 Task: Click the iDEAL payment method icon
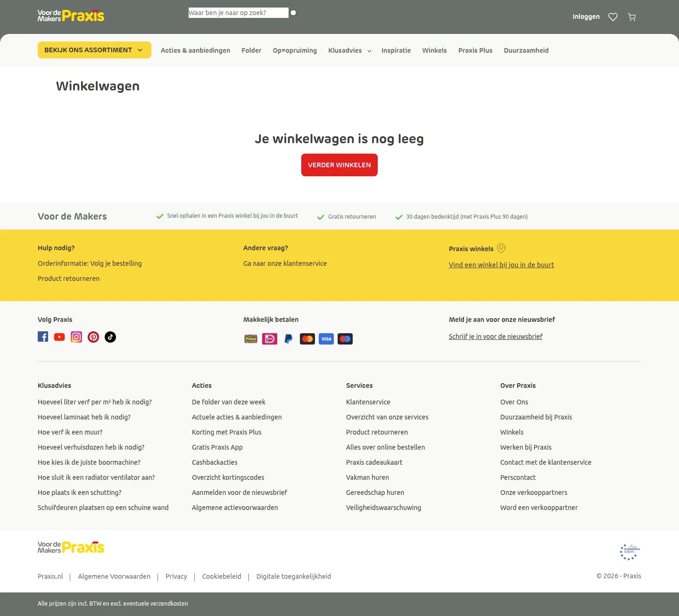(270, 338)
